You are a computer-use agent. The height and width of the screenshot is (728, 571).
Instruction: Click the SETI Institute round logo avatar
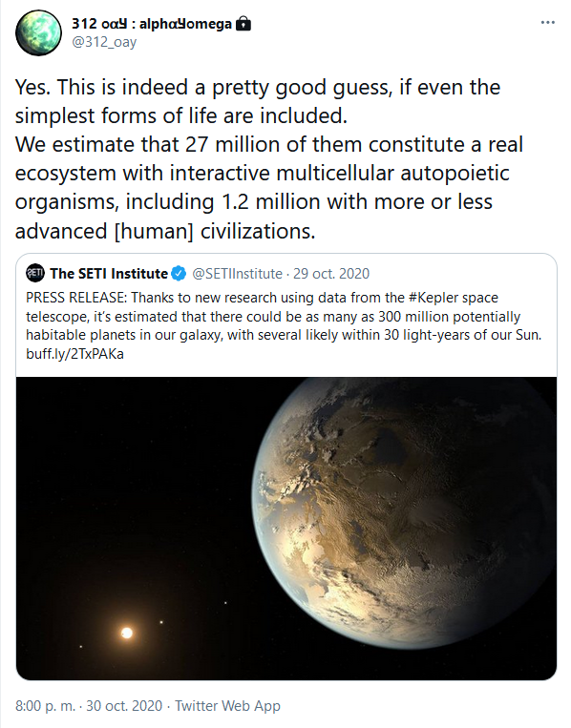[34, 273]
